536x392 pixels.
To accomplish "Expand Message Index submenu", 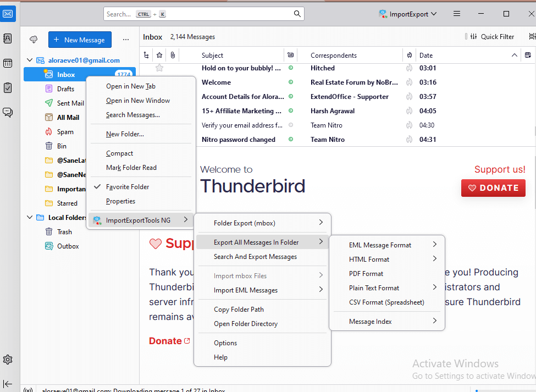I will (387, 321).
